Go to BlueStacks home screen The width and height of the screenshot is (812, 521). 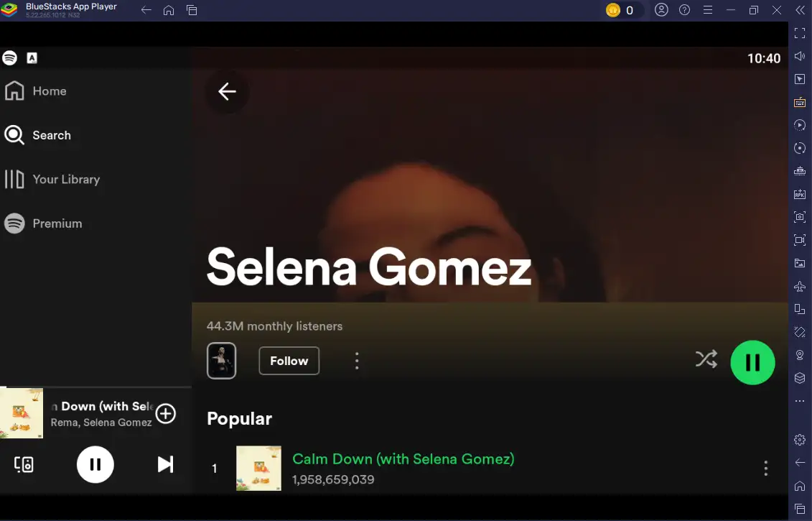pos(169,10)
